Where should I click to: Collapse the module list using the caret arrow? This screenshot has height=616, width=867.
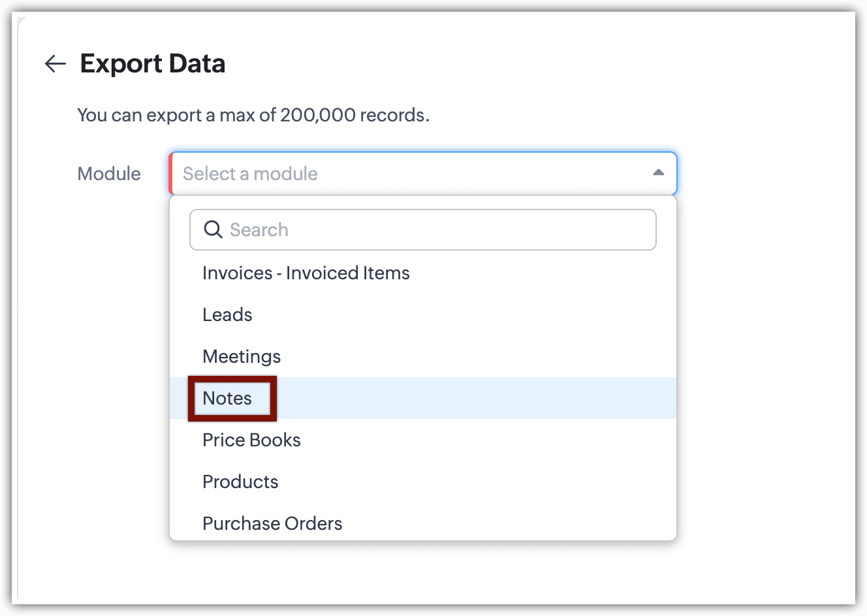coord(658,173)
